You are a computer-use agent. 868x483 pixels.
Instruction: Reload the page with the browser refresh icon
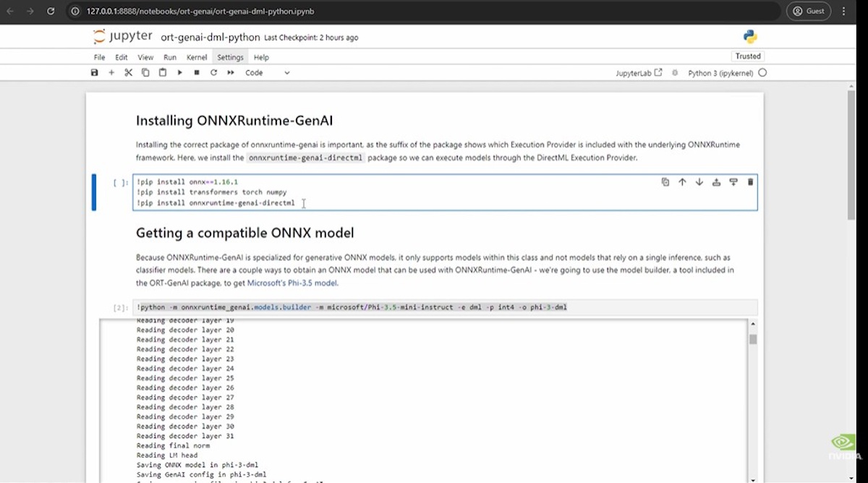pyautogui.click(x=51, y=11)
